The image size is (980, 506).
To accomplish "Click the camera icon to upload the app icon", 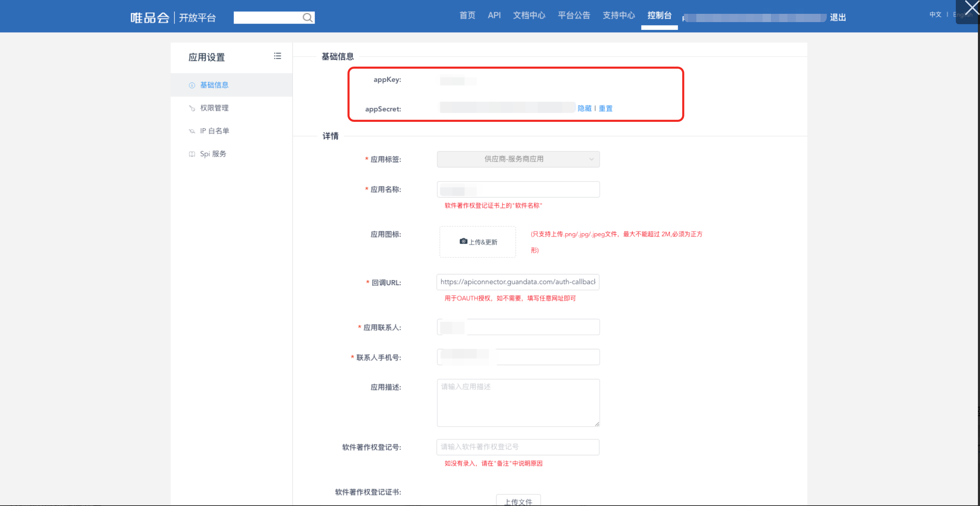I will click(x=463, y=241).
